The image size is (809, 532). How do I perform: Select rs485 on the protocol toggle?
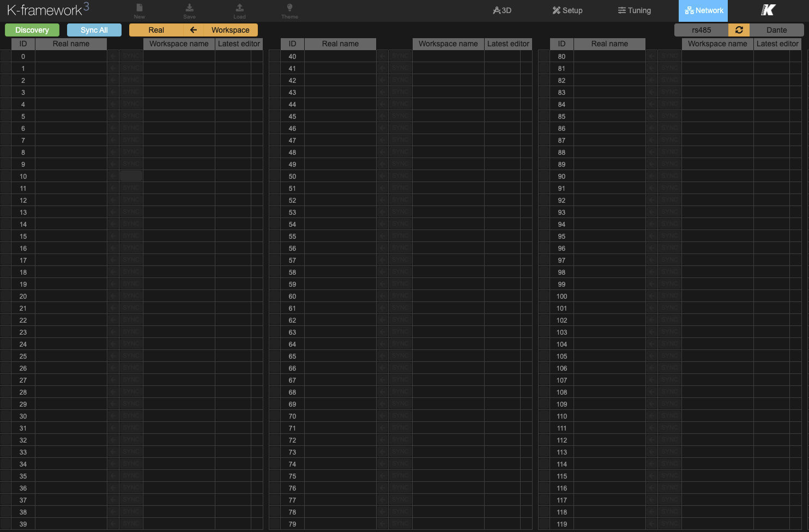pyautogui.click(x=702, y=30)
